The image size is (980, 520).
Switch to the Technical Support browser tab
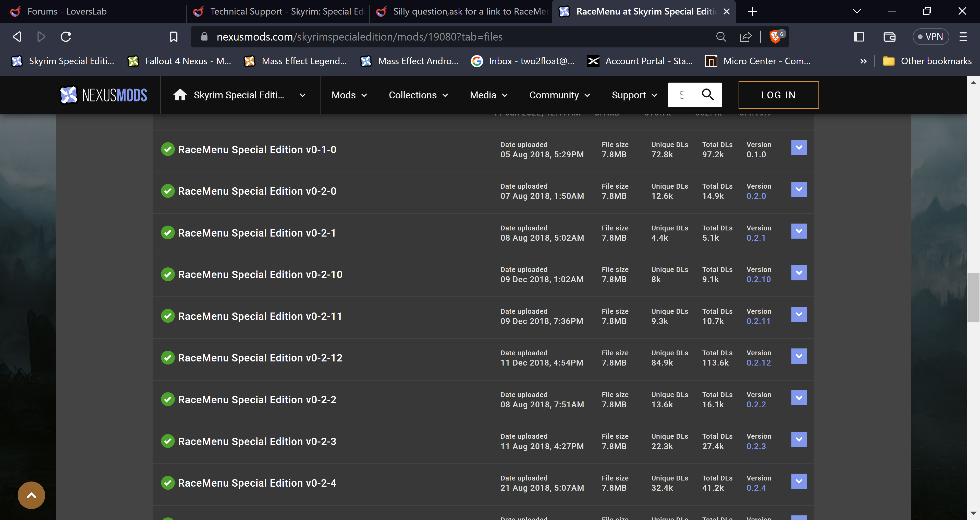pyautogui.click(x=278, y=11)
